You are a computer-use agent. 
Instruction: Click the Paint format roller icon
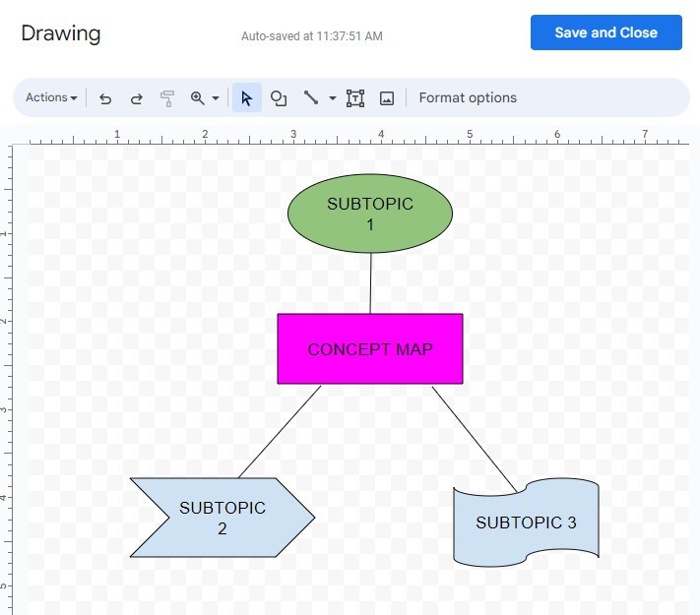pyautogui.click(x=167, y=98)
